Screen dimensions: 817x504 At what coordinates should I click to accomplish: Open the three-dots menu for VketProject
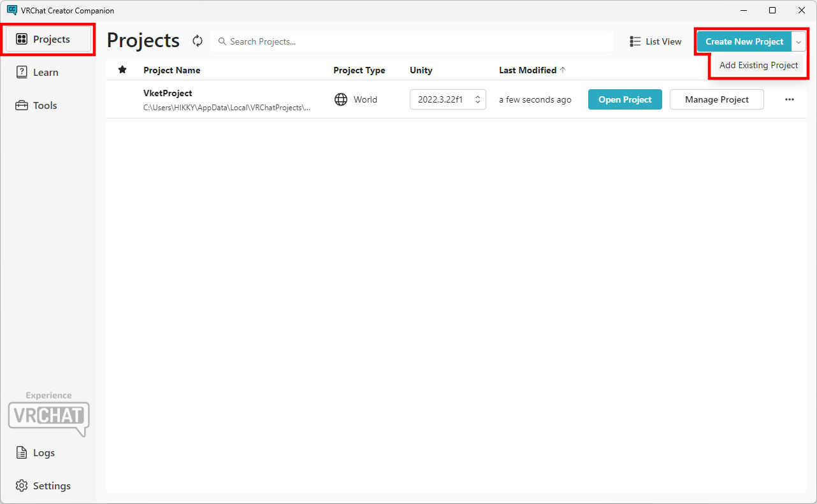(789, 99)
